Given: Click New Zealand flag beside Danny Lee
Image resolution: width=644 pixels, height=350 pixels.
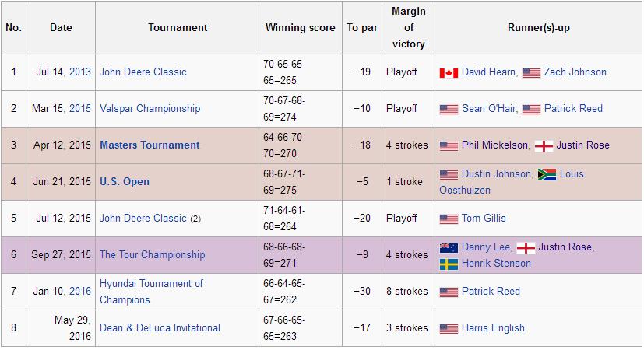Looking at the screenshot, I should (449, 247).
